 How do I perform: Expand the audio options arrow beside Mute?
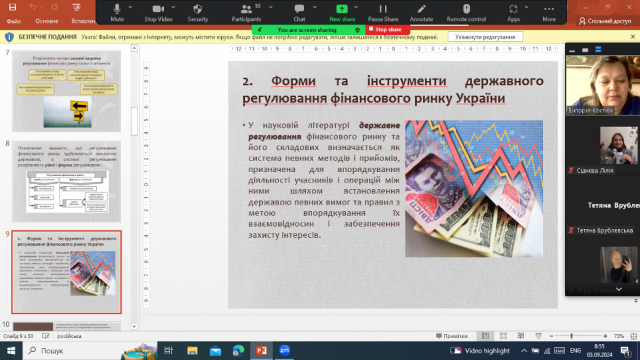point(130,7)
